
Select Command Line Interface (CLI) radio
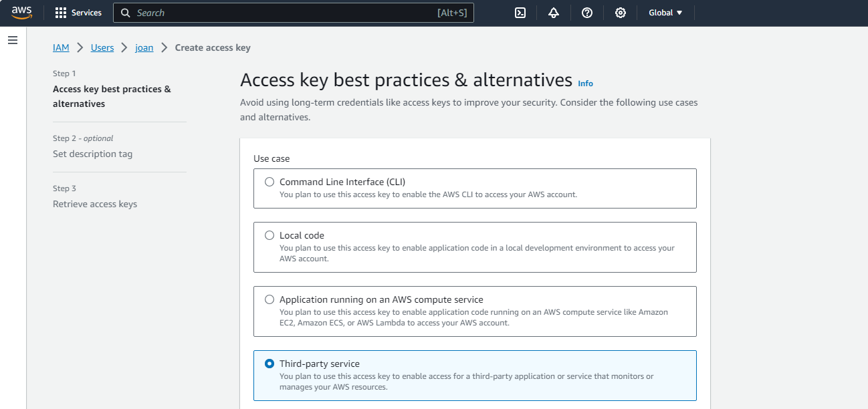[x=269, y=182]
